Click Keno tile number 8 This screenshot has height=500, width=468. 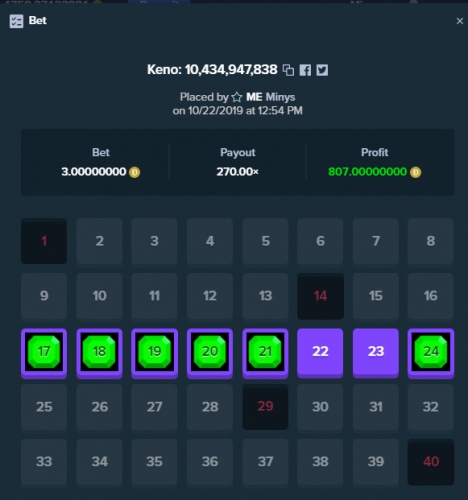click(431, 241)
